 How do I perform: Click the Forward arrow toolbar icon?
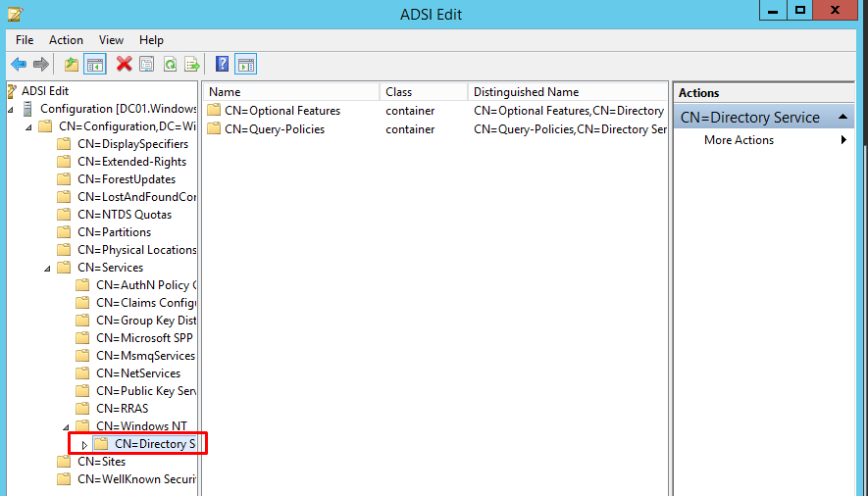pyautogui.click(x=41, y=64)
